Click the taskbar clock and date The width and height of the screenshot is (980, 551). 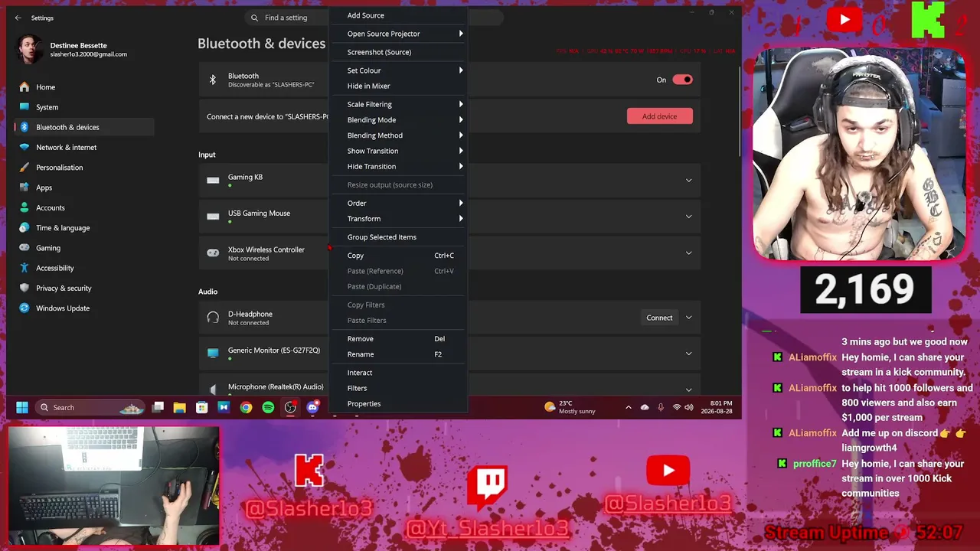[716, 407]
